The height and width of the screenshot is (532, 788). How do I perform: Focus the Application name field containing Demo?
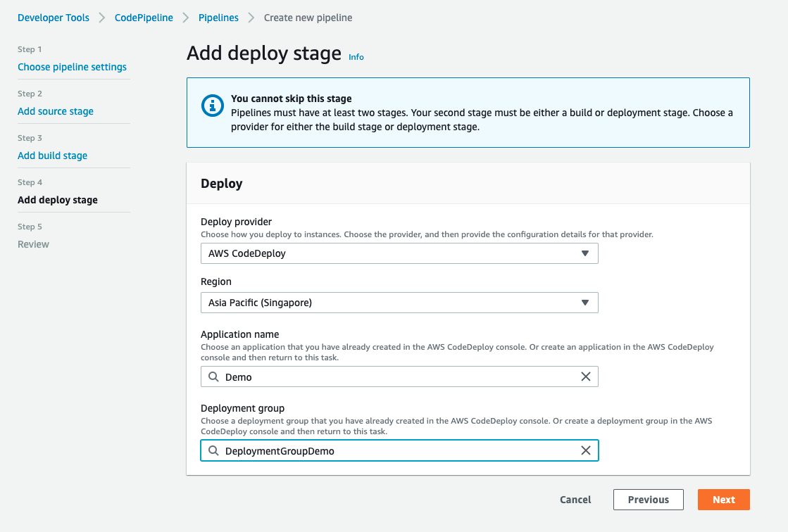(x=398, y=376)
